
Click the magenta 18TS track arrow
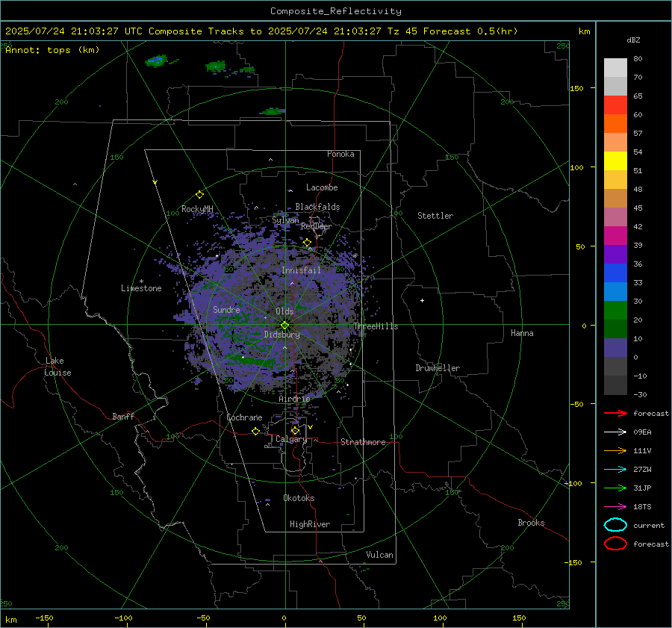point(615,507)
